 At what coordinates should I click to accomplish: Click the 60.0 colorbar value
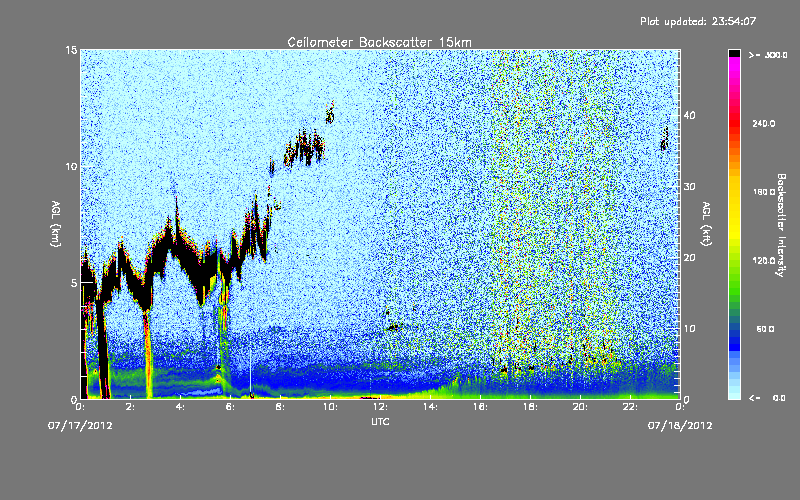tap(765, 330)
